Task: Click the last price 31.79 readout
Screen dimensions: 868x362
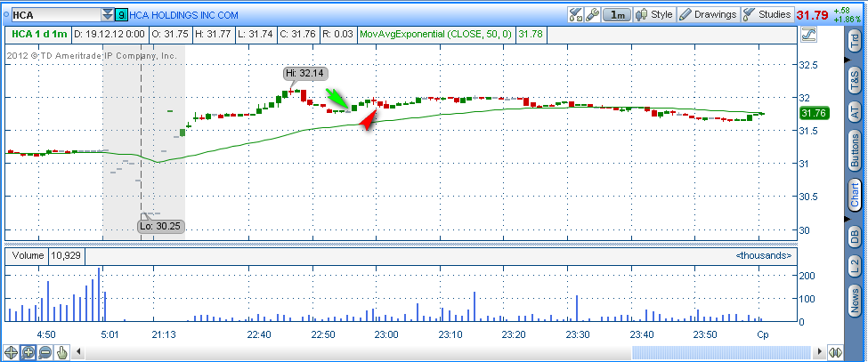Action: tap(812, 15)
